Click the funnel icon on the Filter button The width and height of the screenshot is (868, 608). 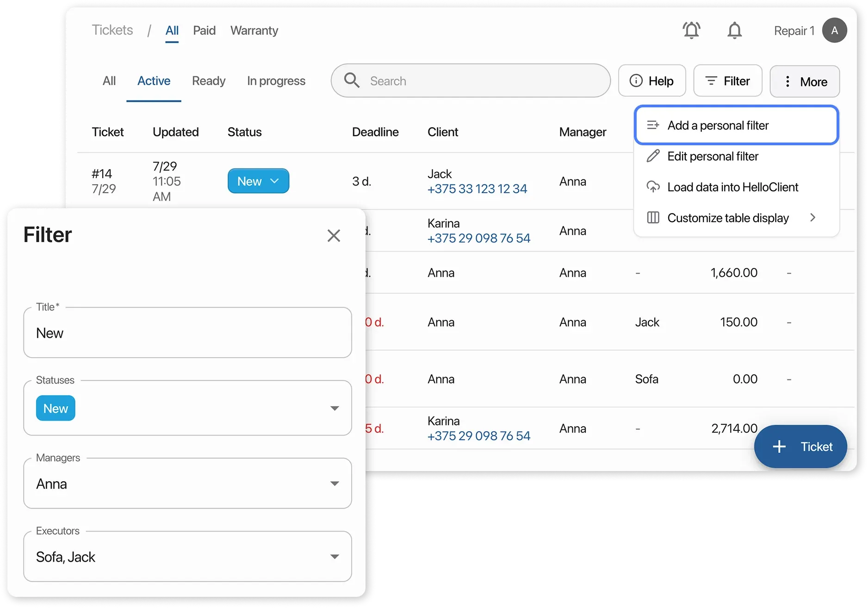point(711,81)
